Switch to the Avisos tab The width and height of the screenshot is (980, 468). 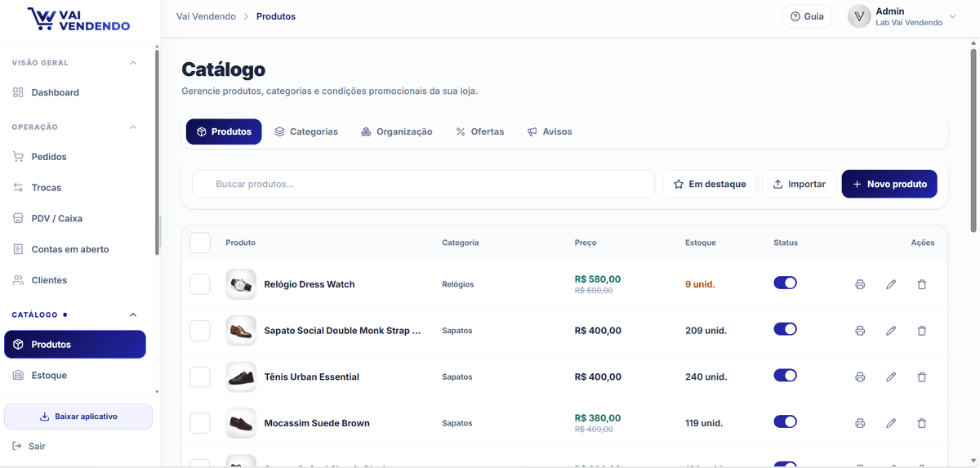550,131
